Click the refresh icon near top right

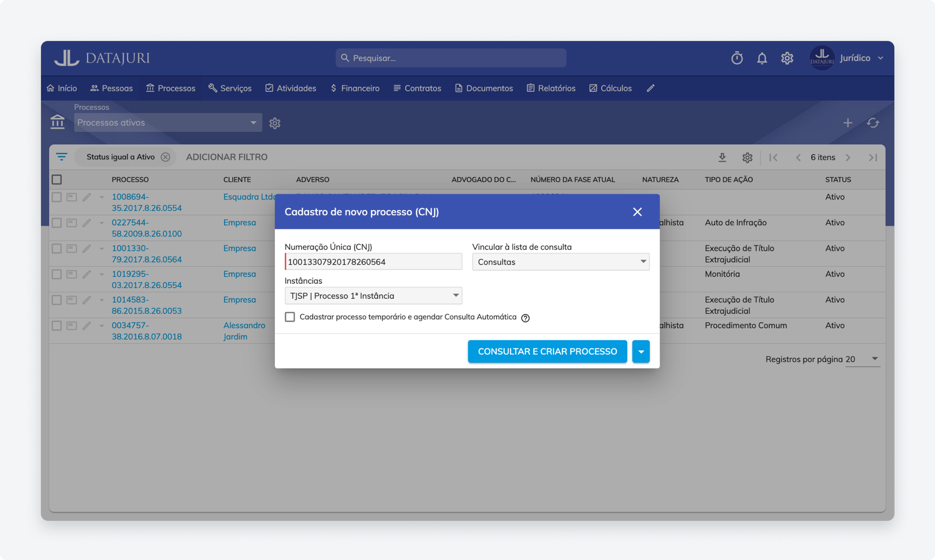click(x=873, y=123)
